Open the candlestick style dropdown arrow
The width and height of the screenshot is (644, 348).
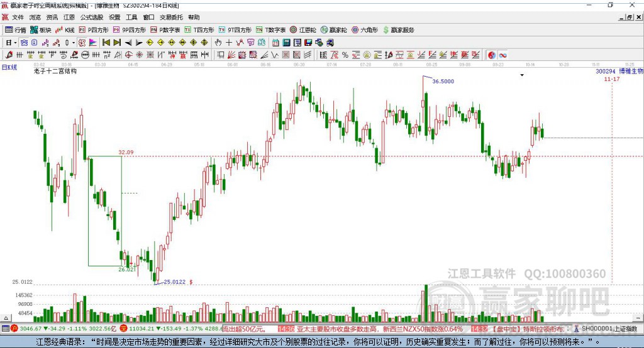(x=73, y=43)
